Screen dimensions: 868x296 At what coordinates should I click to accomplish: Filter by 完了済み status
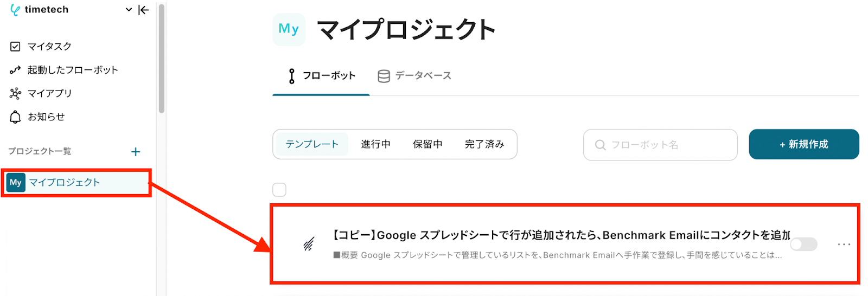tap(484, 144)
